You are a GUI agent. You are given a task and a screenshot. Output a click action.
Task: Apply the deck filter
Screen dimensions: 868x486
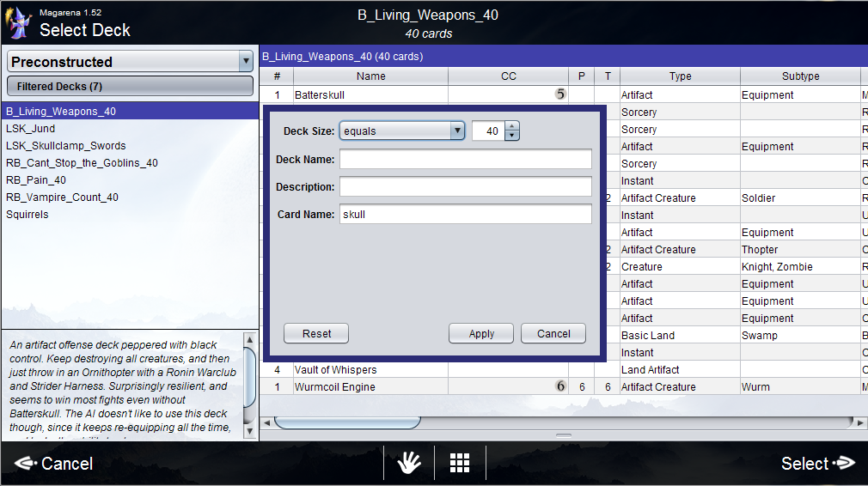click(x=481, y=334)
